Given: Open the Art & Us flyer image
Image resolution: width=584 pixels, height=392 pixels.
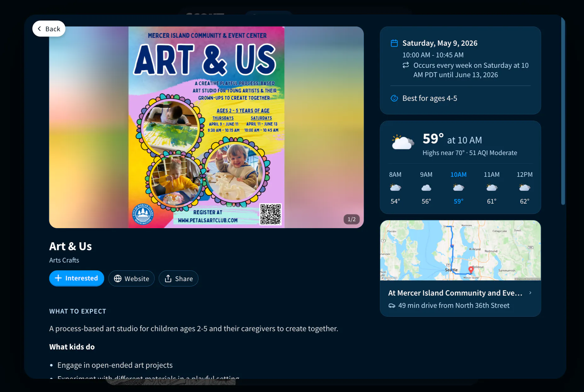Looking at the screenshot, I should (206, 127).
